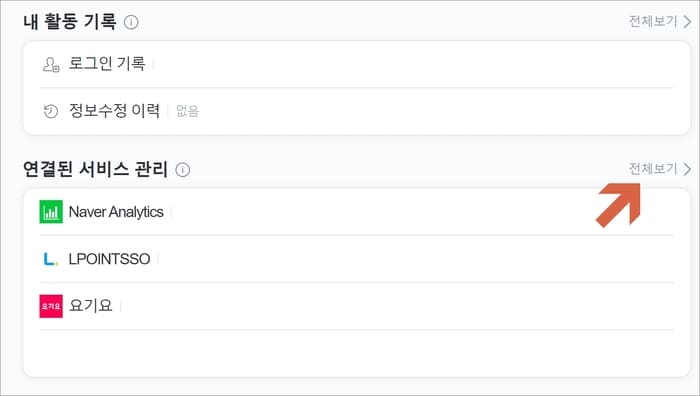Open the 정보수정 이력 entry
Image resolution: width=700 pixels, height=396 pixels.
[x=357, y=111]
